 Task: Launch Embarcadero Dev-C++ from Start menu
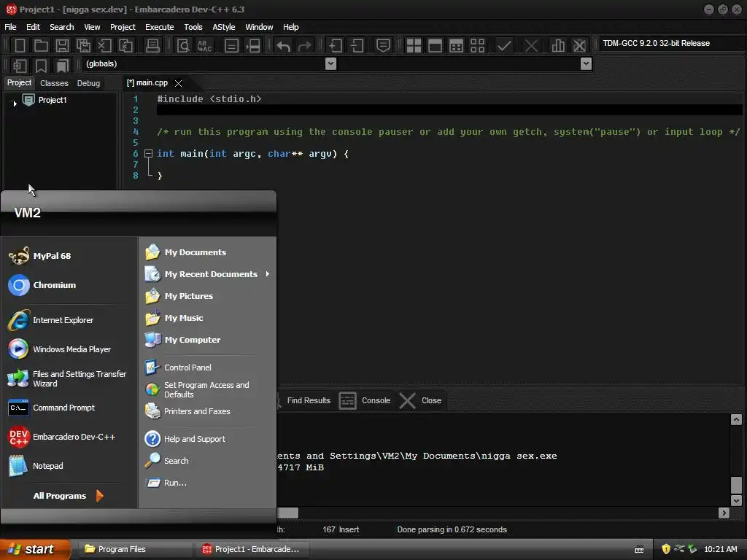pyautogui.click(x=74, y=437)
